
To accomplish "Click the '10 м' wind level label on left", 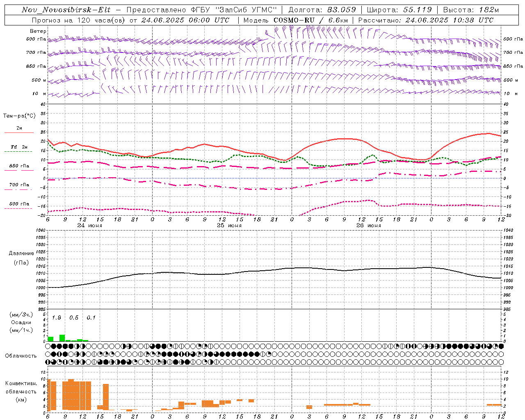I will (x=39, y=94).
